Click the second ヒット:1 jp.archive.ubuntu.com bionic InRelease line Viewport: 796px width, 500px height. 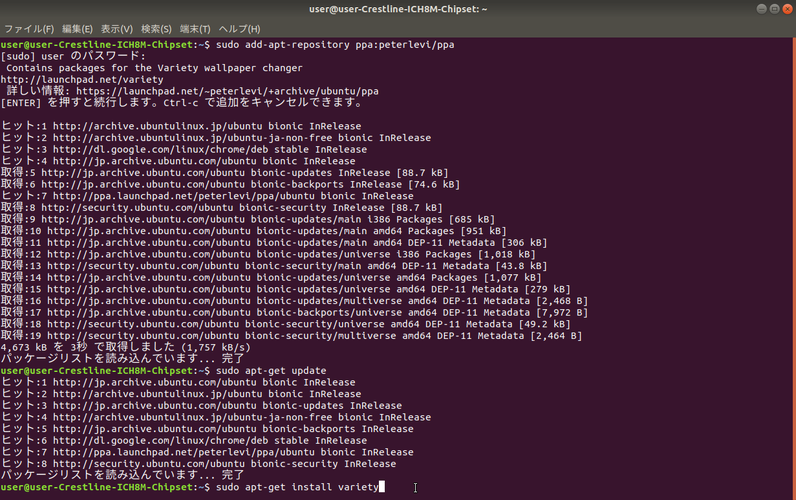(178, 383)
